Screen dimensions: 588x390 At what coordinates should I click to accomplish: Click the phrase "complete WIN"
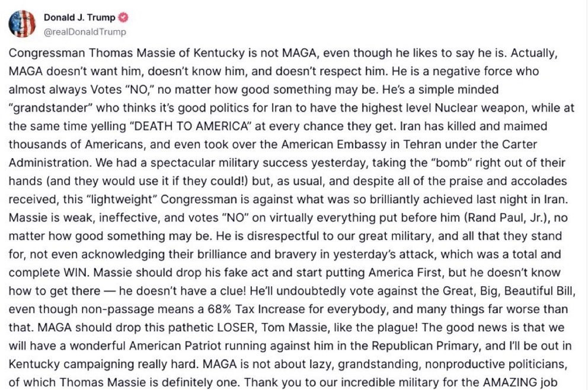[49, 273]
